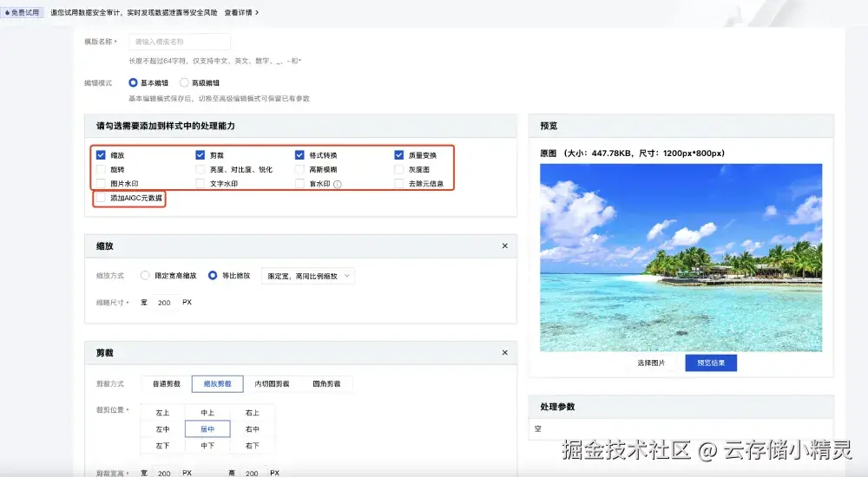Enable the 盲水印 checkbox
The height and width of the screenshot is (477, 868).
coord(299,183)
